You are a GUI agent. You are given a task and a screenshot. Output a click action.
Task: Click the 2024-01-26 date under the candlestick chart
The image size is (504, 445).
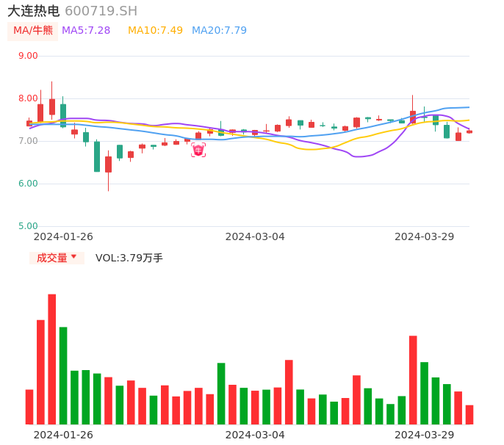pyautogui.click(x=64, y=236)
